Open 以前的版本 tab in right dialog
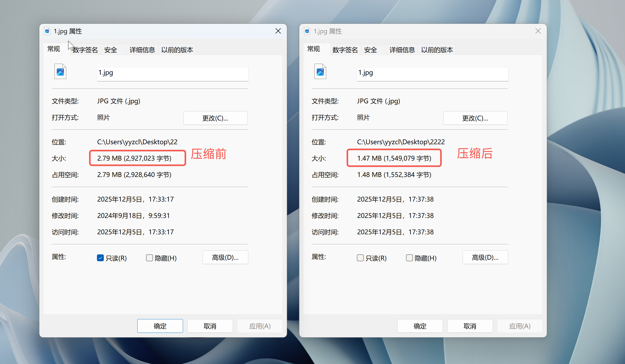The image size is (625, 364). (x=437, y=50)
